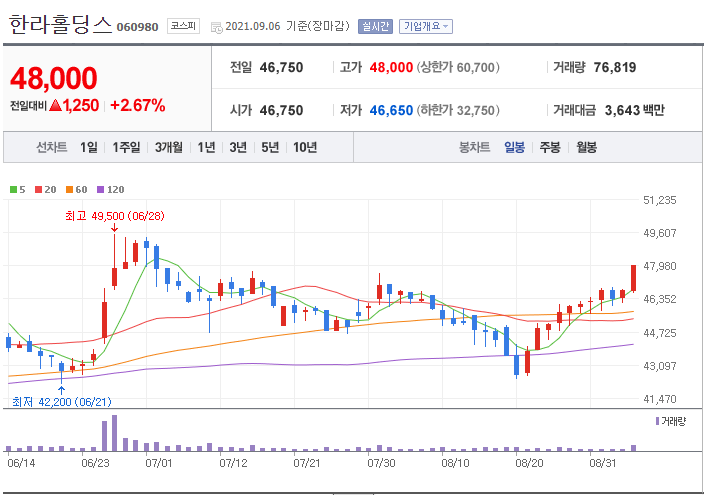Click the clock icon beside 2021.09.06
This screenshot has width=704, height=495.
pos(216,28)
